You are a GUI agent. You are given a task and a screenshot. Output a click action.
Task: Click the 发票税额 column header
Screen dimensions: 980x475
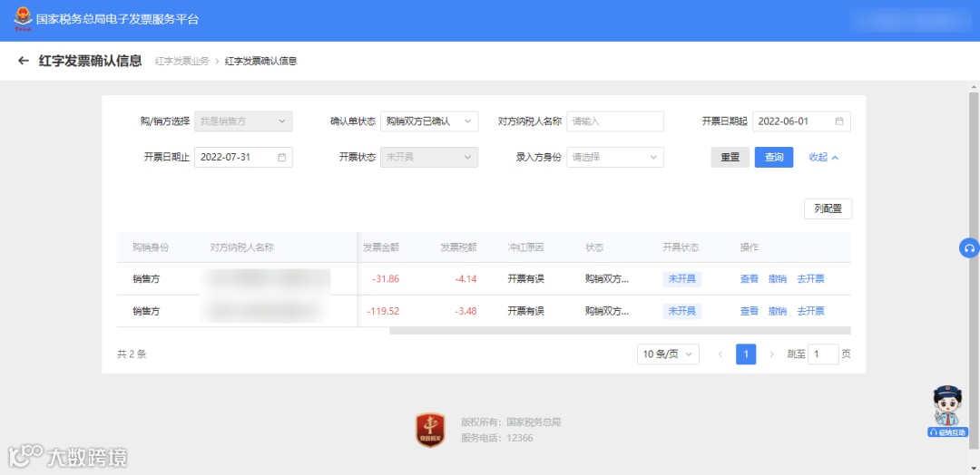coord(458,247)
